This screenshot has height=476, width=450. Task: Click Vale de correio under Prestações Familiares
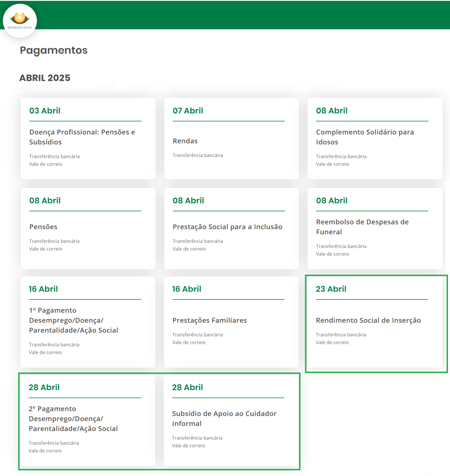tap(189, 343)
